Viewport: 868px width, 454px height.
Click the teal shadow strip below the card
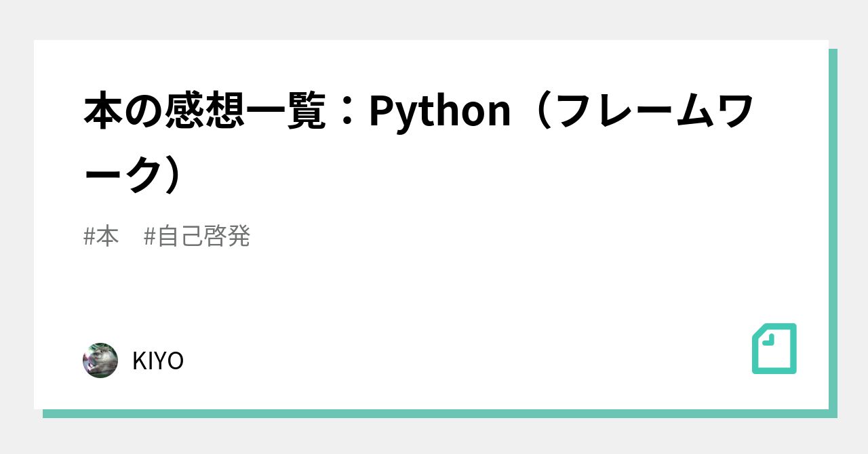coord(434,413)
